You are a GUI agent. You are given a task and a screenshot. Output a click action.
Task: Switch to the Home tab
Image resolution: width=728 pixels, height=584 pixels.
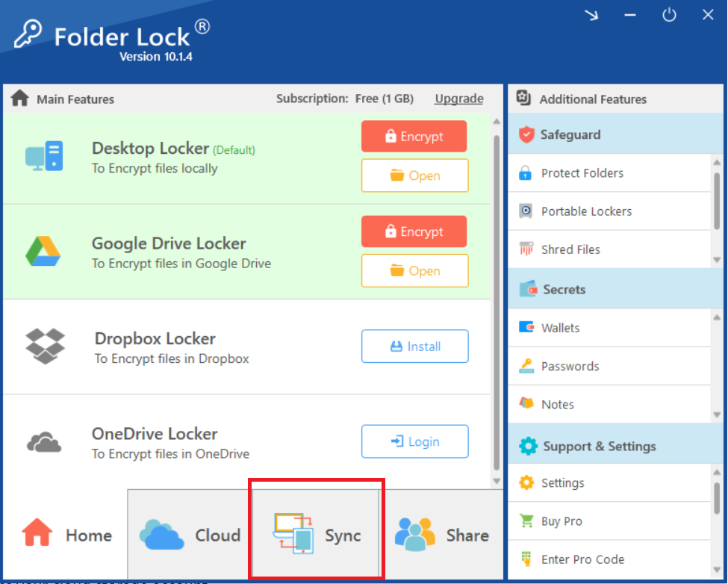(66, 535)
